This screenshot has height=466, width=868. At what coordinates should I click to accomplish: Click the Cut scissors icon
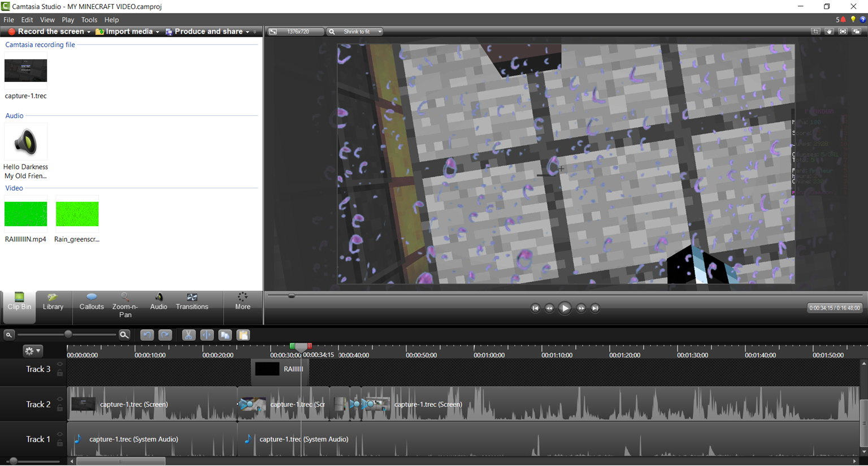(x=189, y=335)
